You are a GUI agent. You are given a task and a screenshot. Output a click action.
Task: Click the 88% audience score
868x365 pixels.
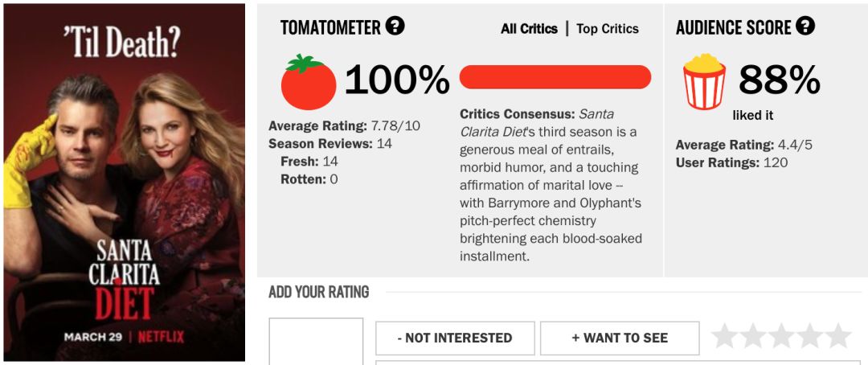[x=779, y=80]
